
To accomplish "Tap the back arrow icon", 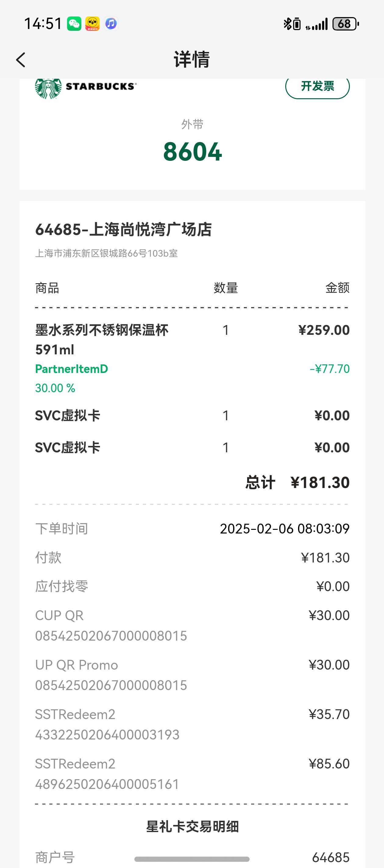I will point(21,60).
